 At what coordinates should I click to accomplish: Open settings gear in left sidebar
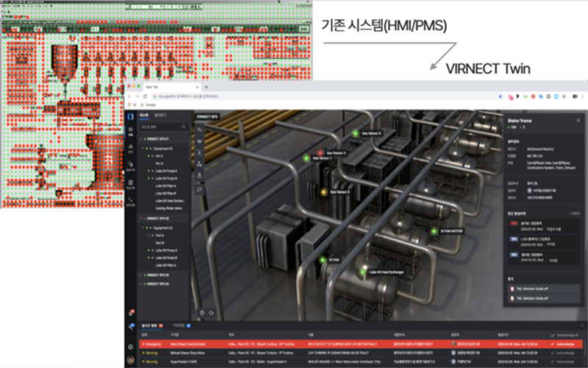(130, 346)
